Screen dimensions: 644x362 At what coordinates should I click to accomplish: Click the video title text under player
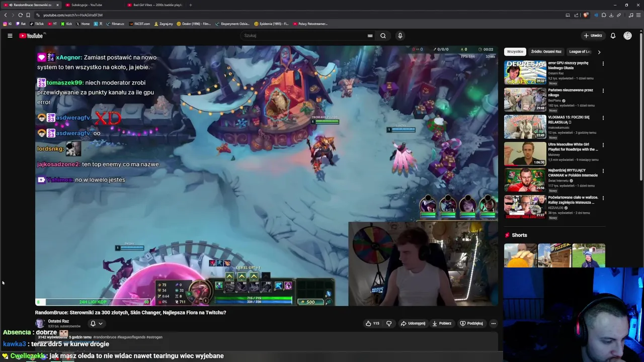coord(130,313)
